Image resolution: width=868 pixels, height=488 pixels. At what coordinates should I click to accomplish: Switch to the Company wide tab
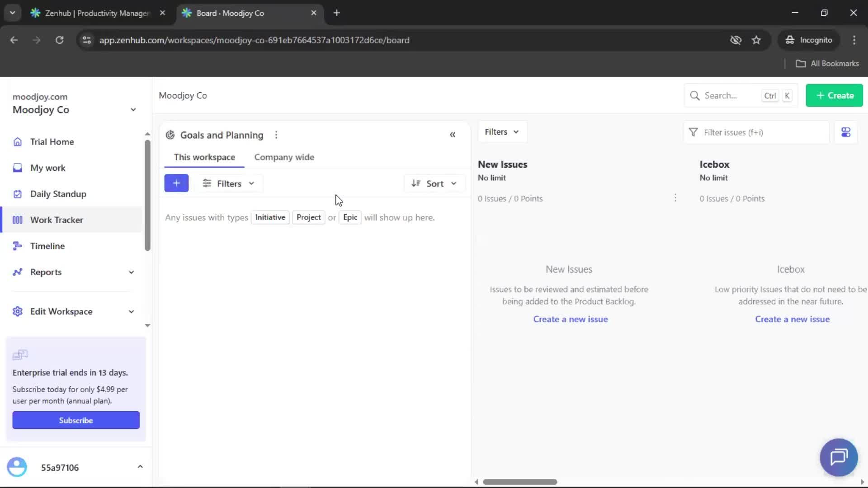point(284,157)
